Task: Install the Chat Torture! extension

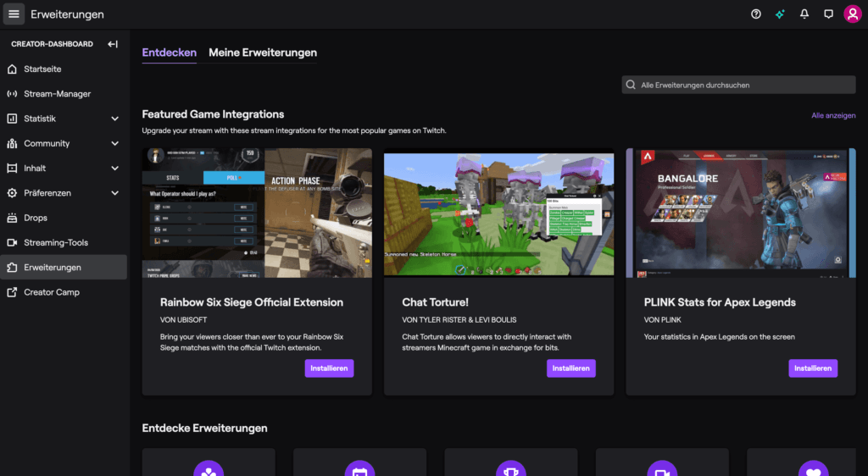Action: click(x=570, y=368)
